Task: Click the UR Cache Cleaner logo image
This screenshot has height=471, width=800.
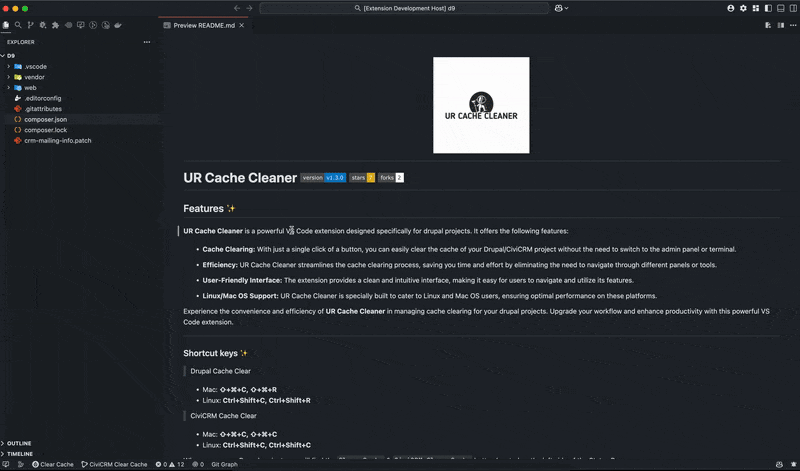Action: click(481, 105)
